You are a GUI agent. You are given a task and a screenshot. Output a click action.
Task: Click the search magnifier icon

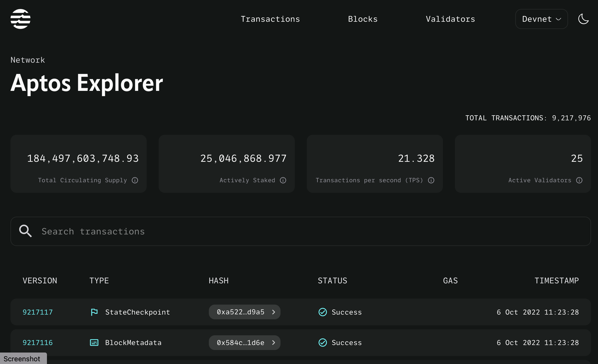pyautogui.click(x=25, y=231)
